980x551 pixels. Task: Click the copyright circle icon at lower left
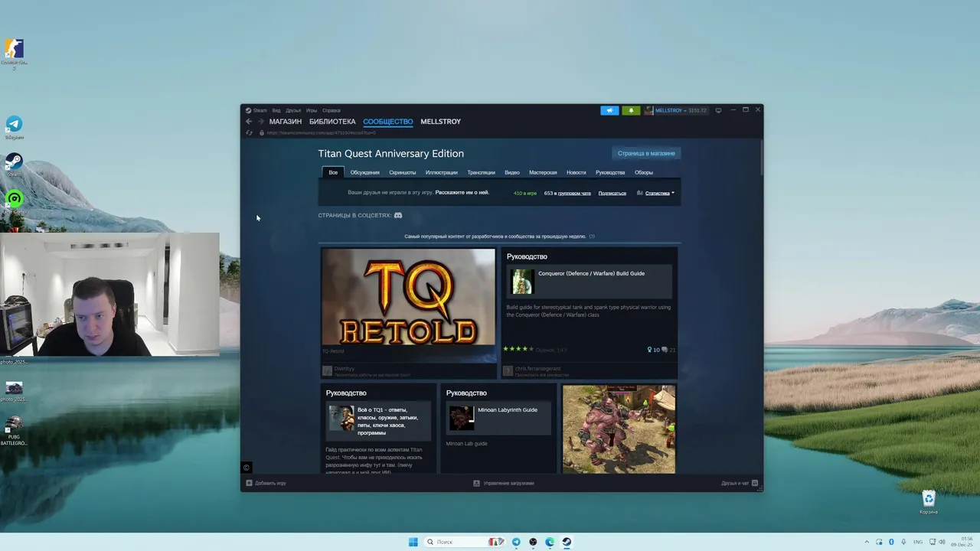pyautogui.click(x=247, y=468)
